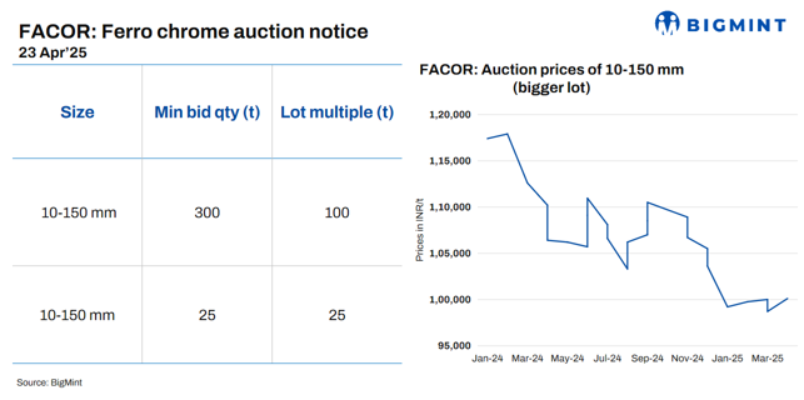Select the Min bid qty (t) header

(x=207, y=112)
